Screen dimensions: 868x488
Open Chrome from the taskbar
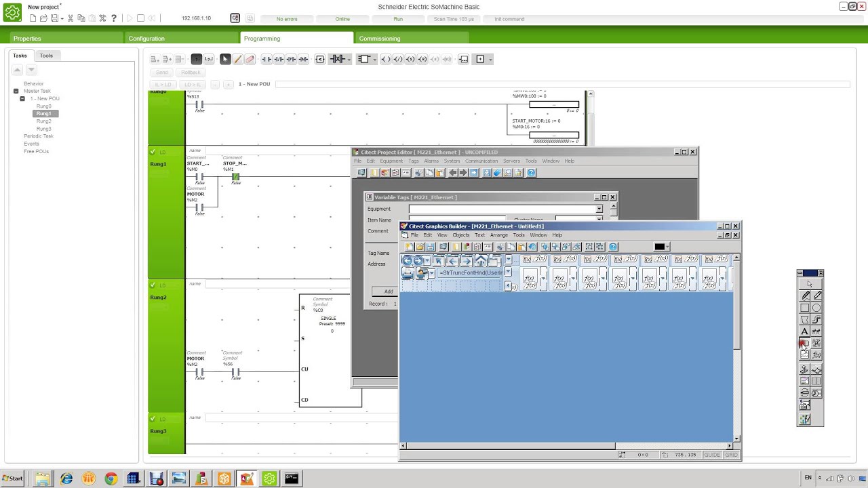click(111, 479)
